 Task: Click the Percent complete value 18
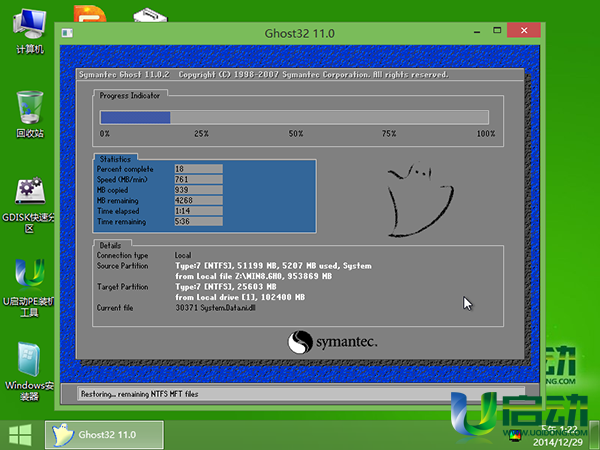(199, 169)
